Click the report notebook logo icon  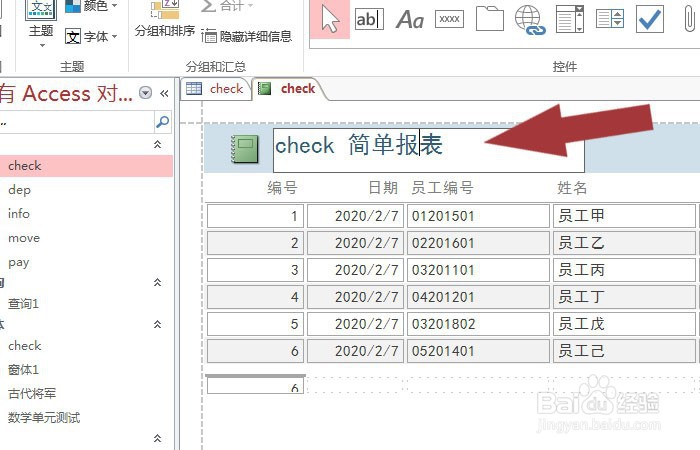tap(245, 149)
